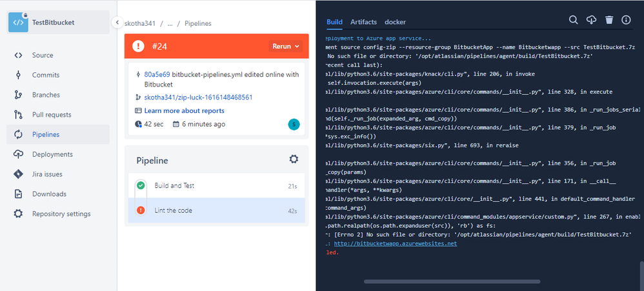Viewport: 644px width, 291px height.
Task: Click the branch icon beside skotha341/zip-luck
Action: 138,97
